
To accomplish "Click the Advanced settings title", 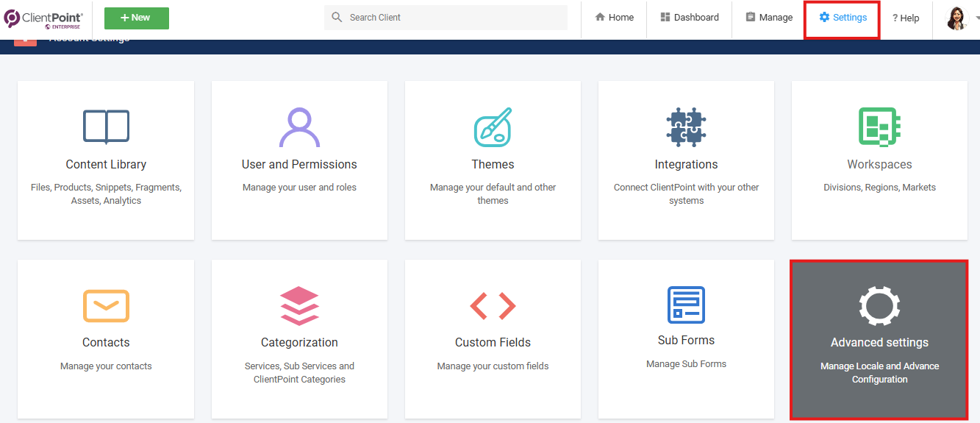I will (x=879, y=342).
